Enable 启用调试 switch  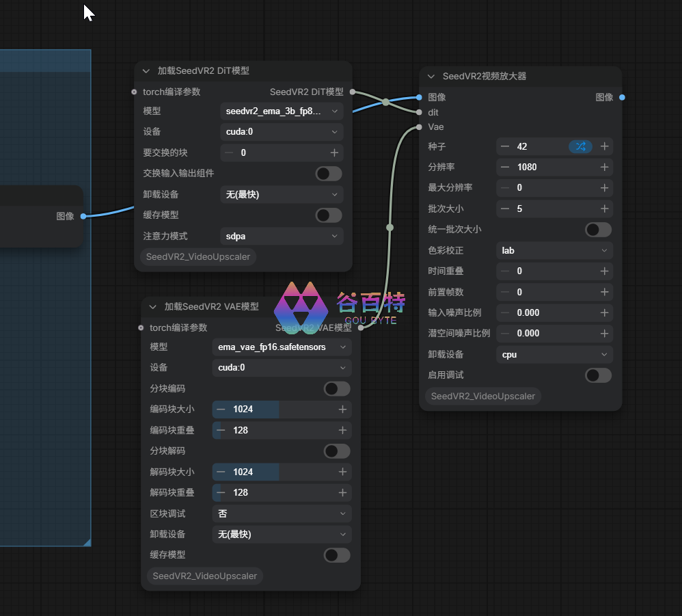point(599,375)
